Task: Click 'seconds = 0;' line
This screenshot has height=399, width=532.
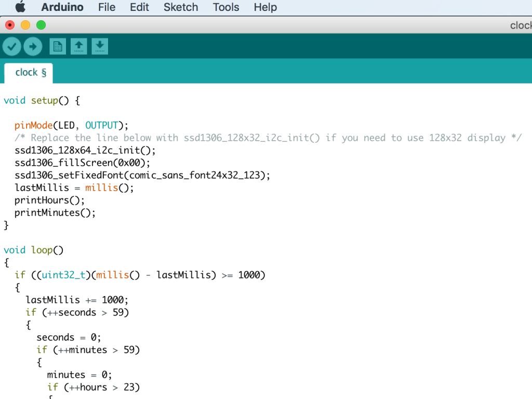Action: point(69,338)
